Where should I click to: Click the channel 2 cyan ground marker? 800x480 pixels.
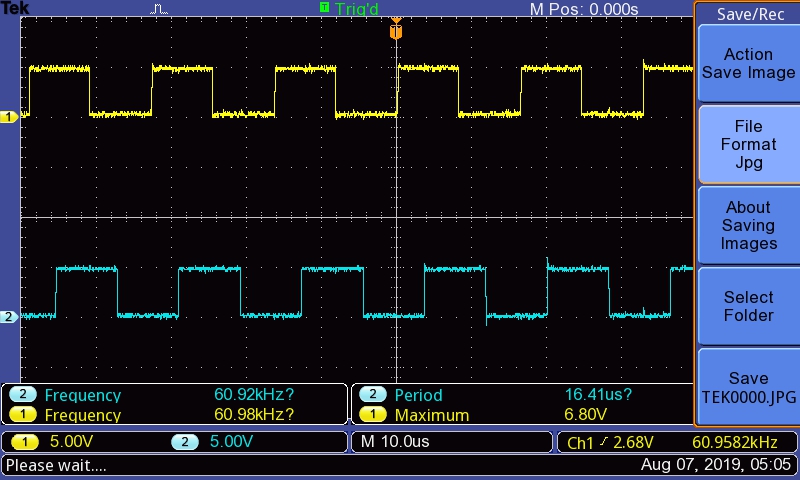click(x=10, y=317)
